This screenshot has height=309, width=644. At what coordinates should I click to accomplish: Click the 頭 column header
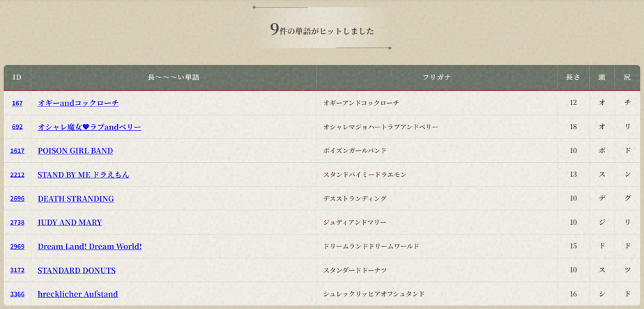tap(601, 77)
